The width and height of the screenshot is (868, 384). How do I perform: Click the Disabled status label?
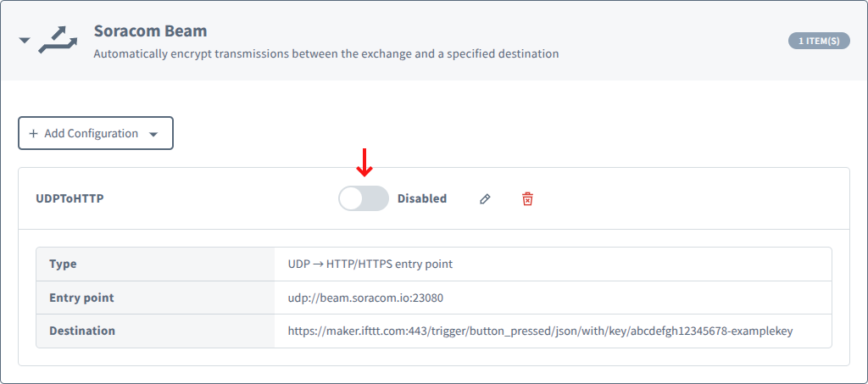421,199
